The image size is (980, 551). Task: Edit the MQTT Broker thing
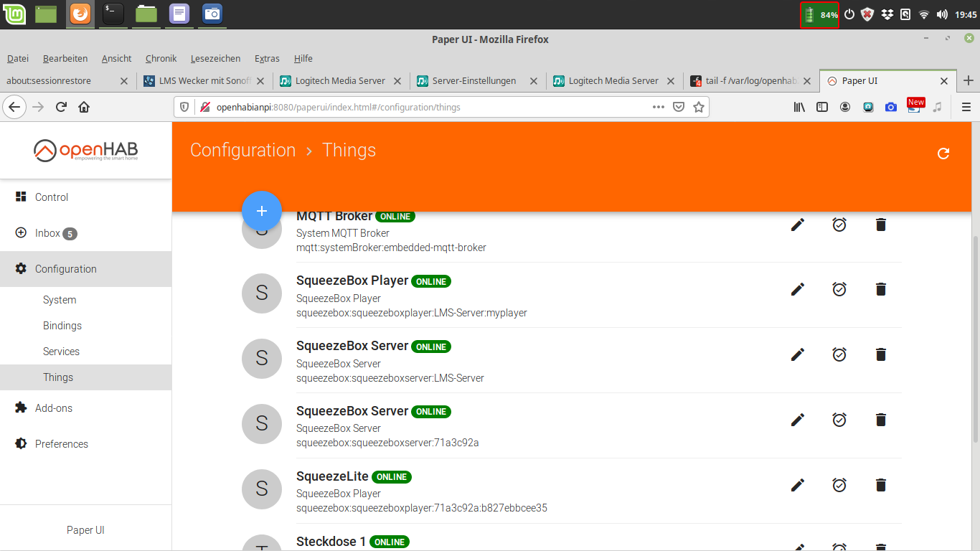point(797,225)
